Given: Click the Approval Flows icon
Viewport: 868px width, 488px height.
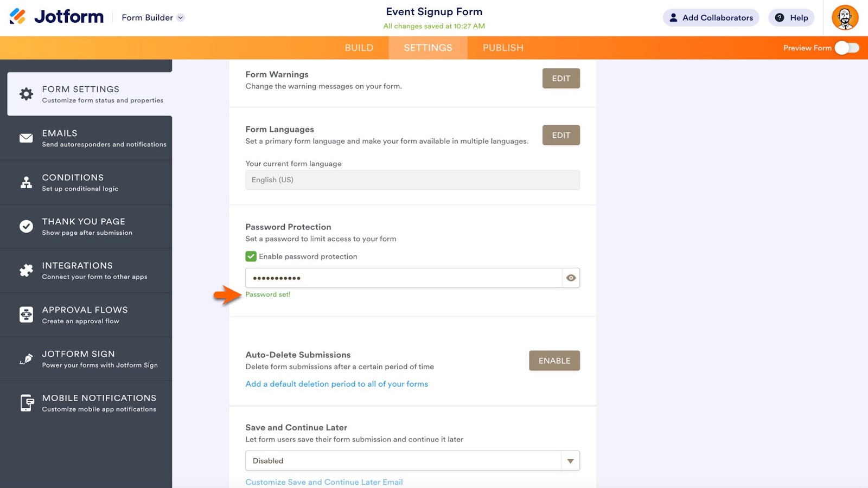Looking at the screenshot, I should click(26, 314).
